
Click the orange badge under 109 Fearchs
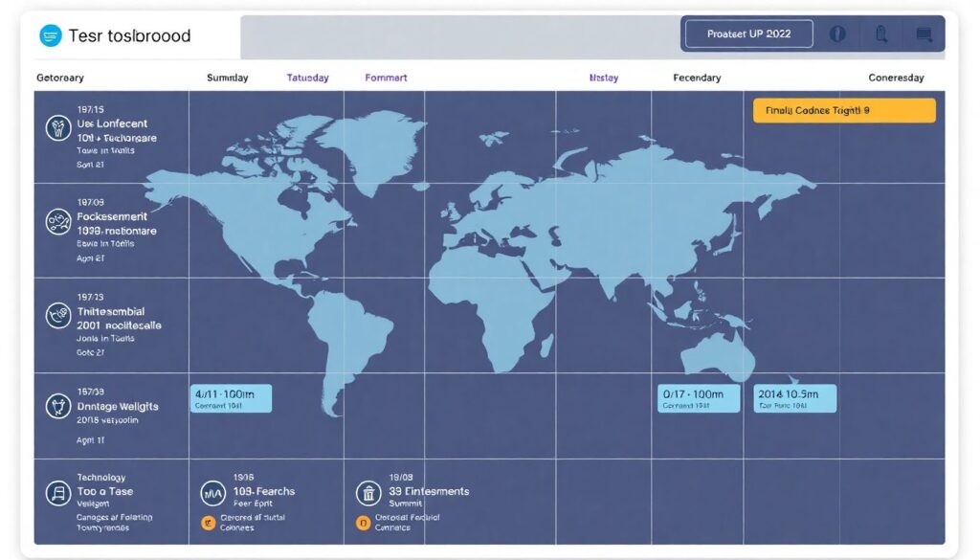(207, 523)
